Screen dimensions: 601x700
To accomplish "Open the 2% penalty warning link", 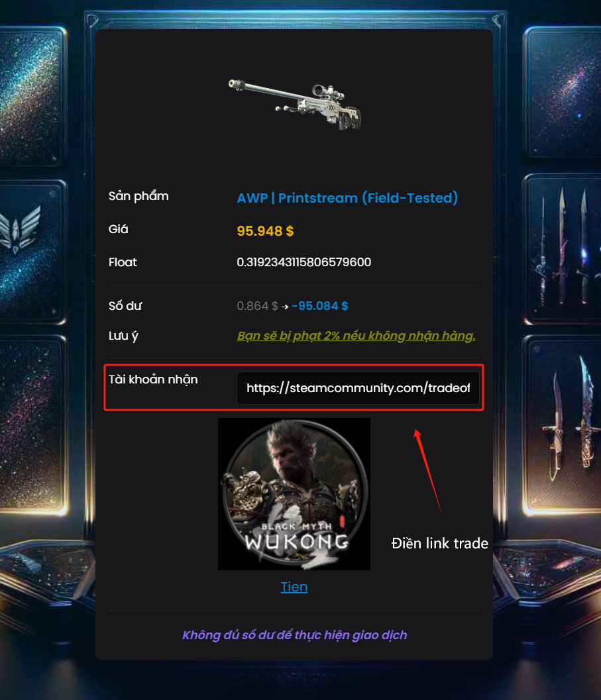I will (x=356, y=336).
